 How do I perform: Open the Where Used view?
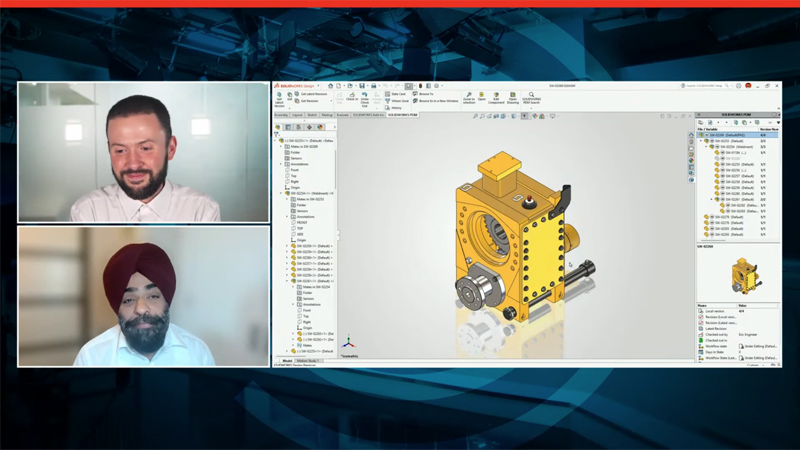click(x=397, y=101)
